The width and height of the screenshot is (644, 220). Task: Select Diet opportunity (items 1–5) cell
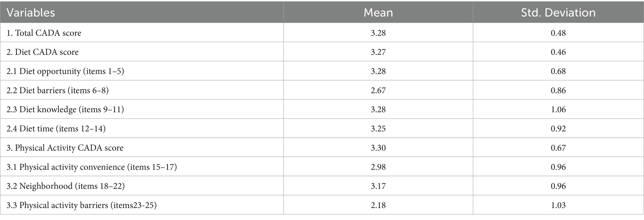tap(65, 71)
